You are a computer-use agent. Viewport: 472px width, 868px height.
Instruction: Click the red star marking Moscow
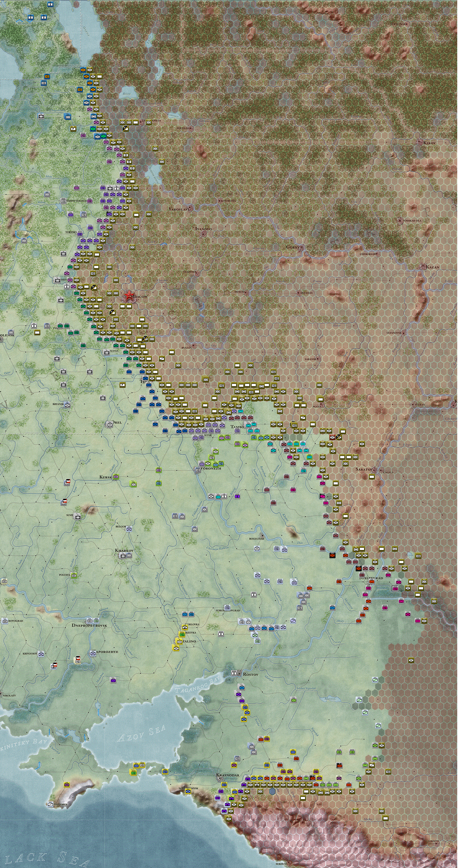[x=129, y=296]
